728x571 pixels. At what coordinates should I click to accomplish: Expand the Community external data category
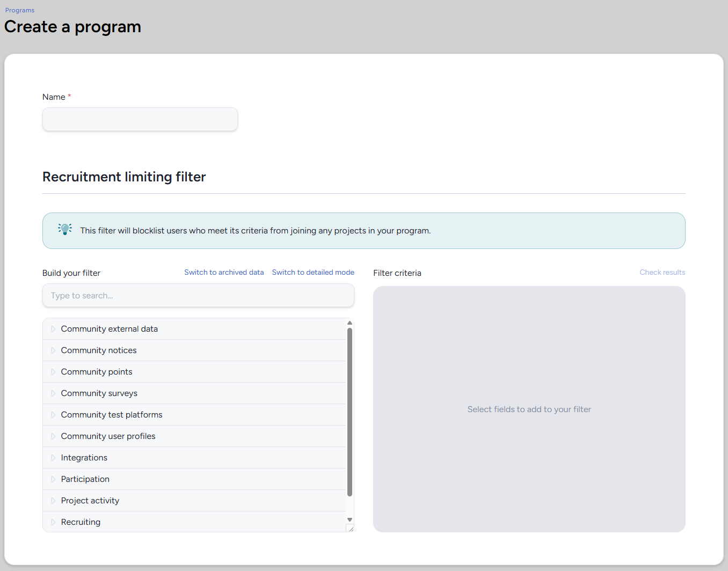point(53,329)
